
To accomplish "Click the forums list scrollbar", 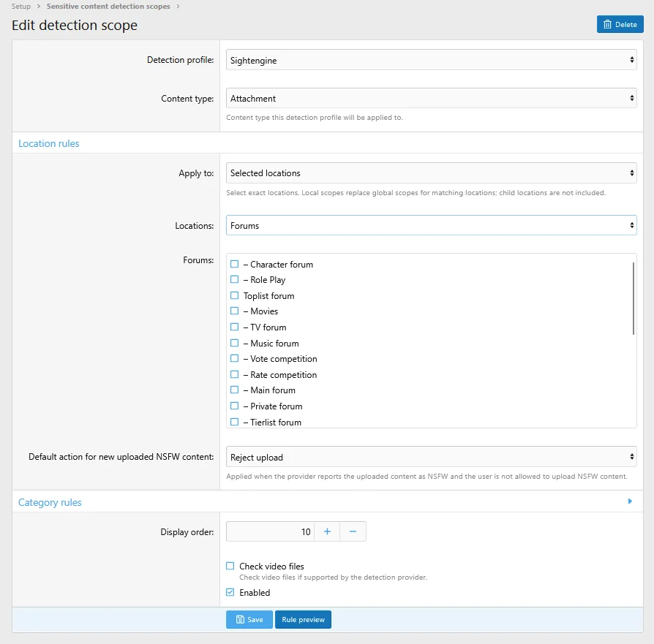I will (x=633, y=298).
